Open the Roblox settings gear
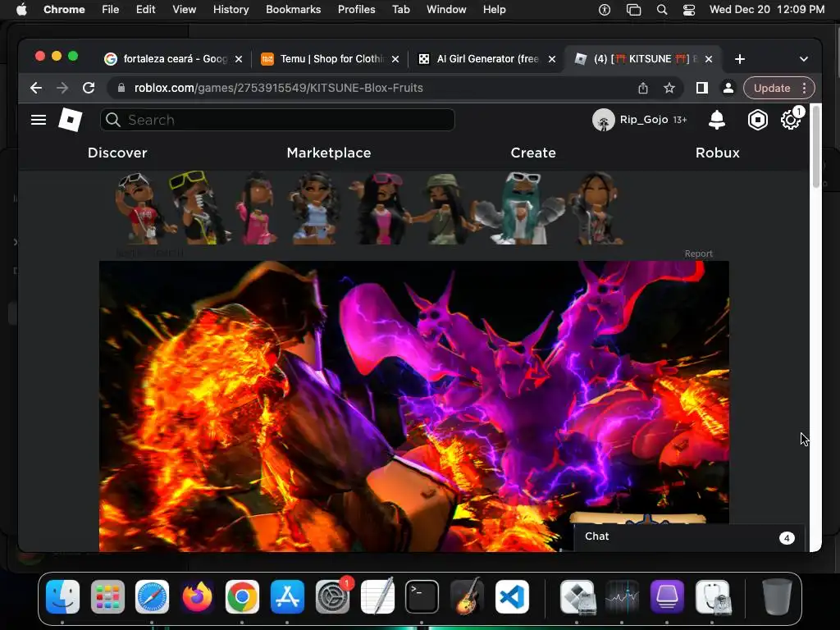Screen dimensions: 840x630 pyautogui.click(x=791, y=120)
